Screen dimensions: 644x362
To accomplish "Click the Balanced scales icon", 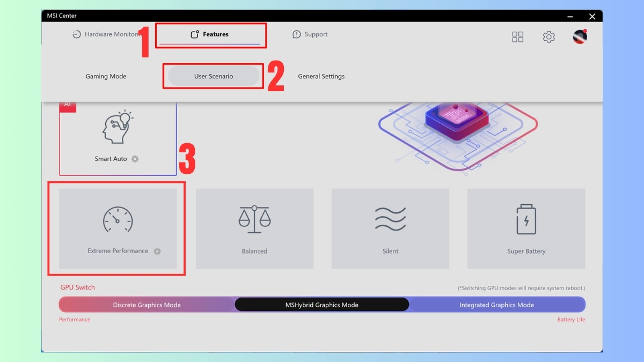I will [x=254, y=219].
